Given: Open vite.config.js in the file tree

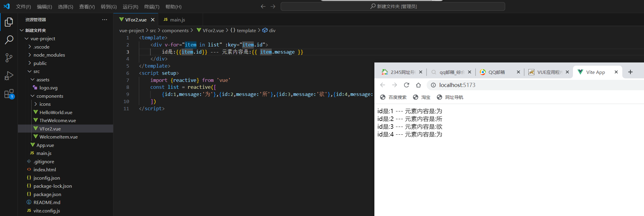Looking at the screenshot, I should click(47, 211).
